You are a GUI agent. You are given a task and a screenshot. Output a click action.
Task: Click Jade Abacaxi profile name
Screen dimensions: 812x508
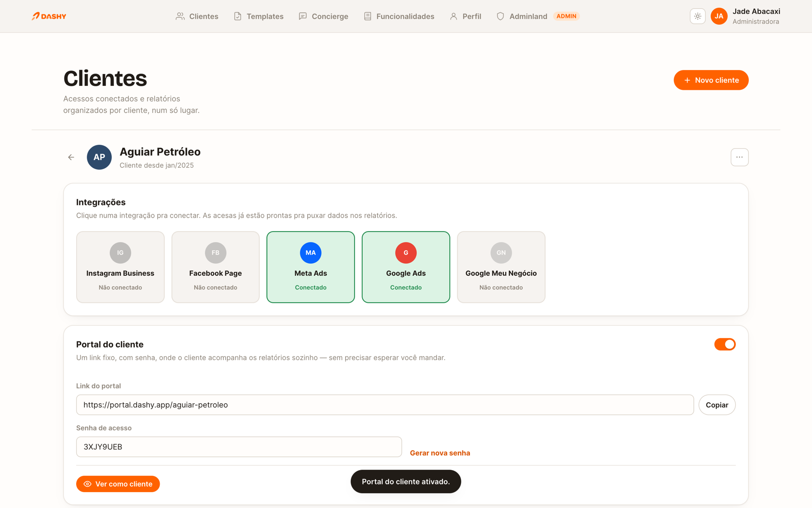(x=756, y=11)
